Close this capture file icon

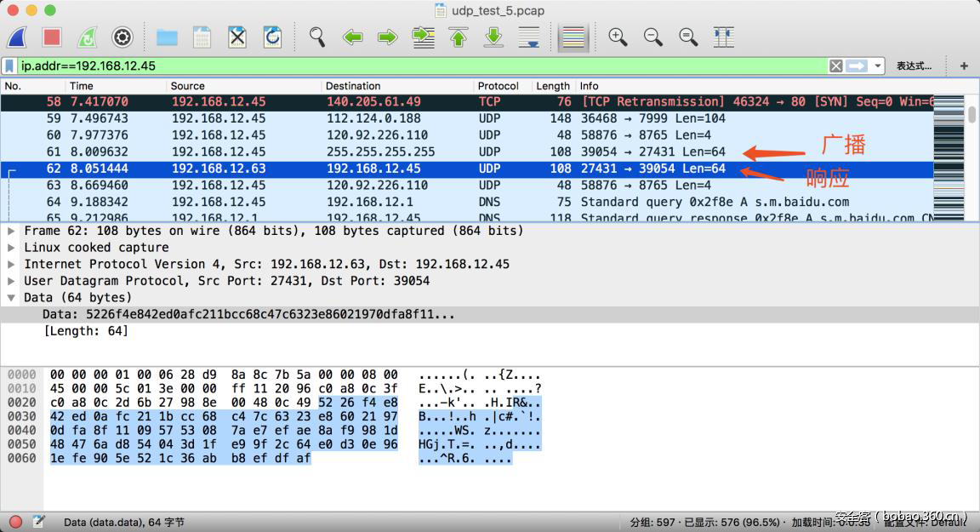[x=237, y=37]
